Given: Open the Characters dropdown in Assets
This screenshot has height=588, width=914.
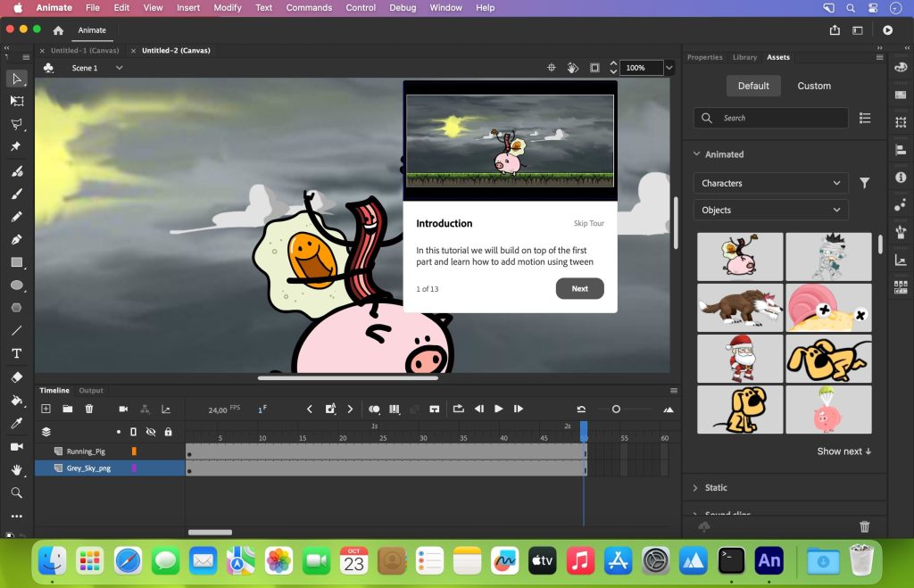Looking at the screenshot, I should coord(770,183).
